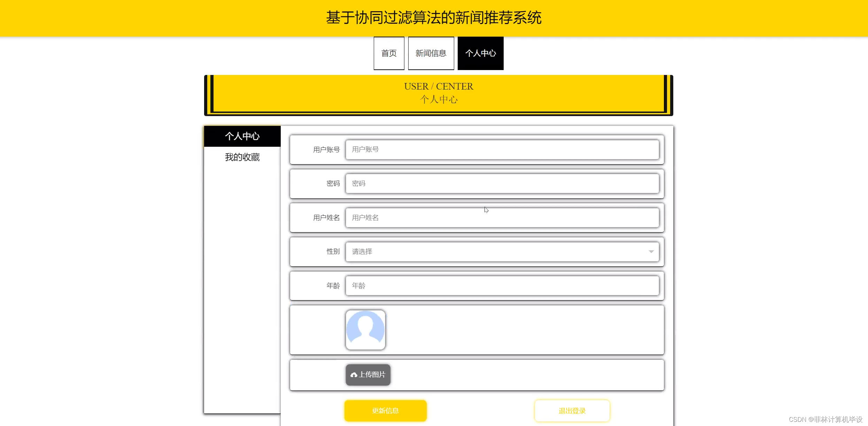
Task: Click the cloud upload icon
Action: tap(354, 375)
